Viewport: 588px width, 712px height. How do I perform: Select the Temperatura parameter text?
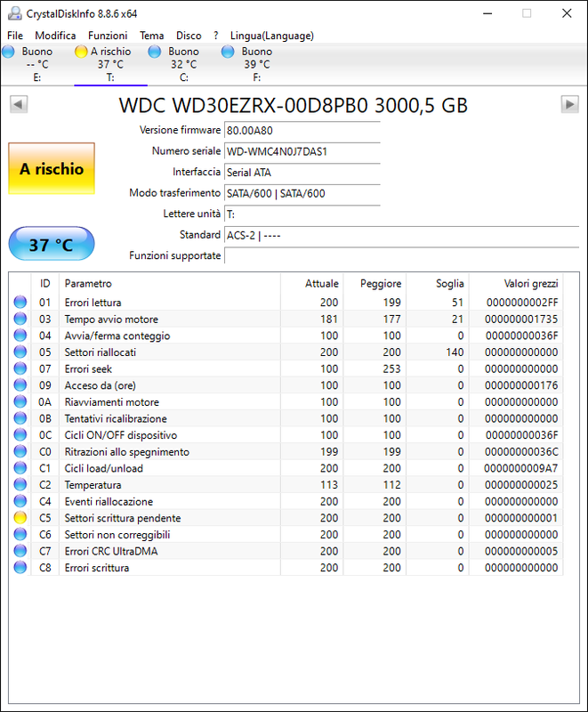93,485
